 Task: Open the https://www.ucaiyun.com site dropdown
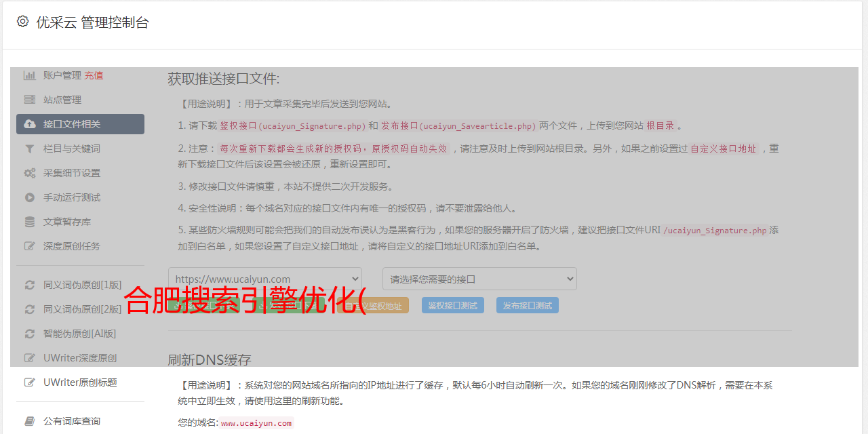265,279
